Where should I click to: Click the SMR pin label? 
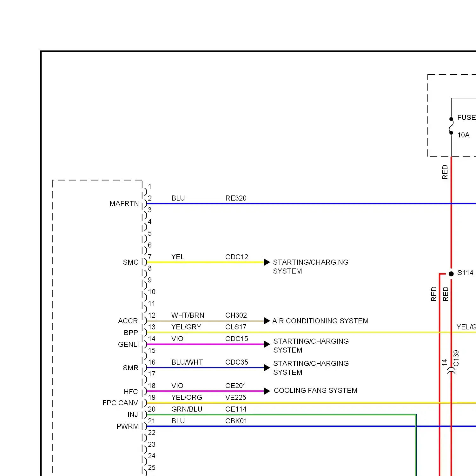pos(131,368)
